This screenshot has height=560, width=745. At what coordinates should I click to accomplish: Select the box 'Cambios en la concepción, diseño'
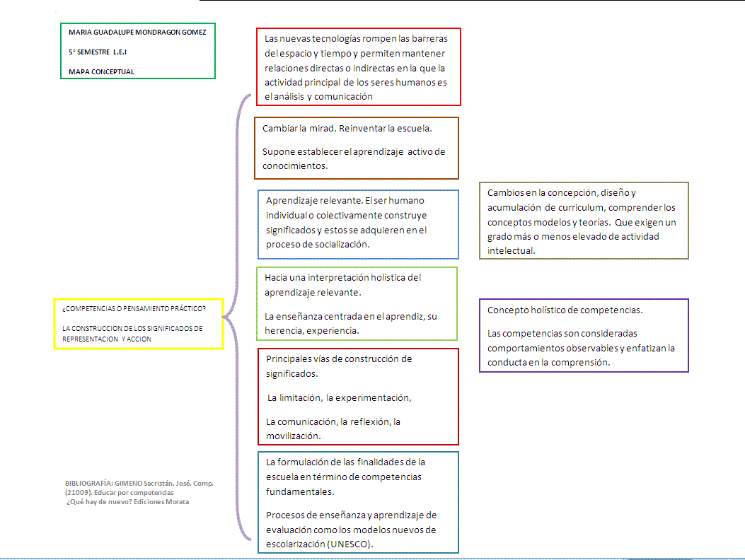point(584,221)
